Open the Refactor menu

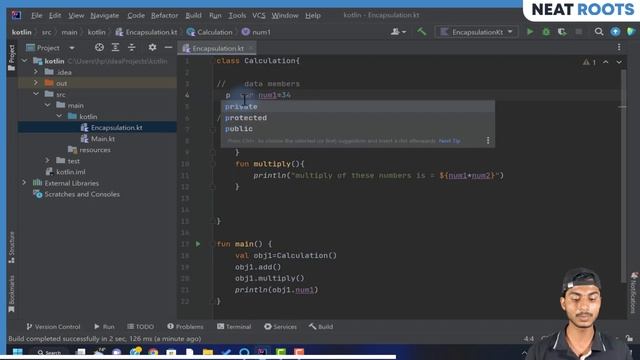164,16
